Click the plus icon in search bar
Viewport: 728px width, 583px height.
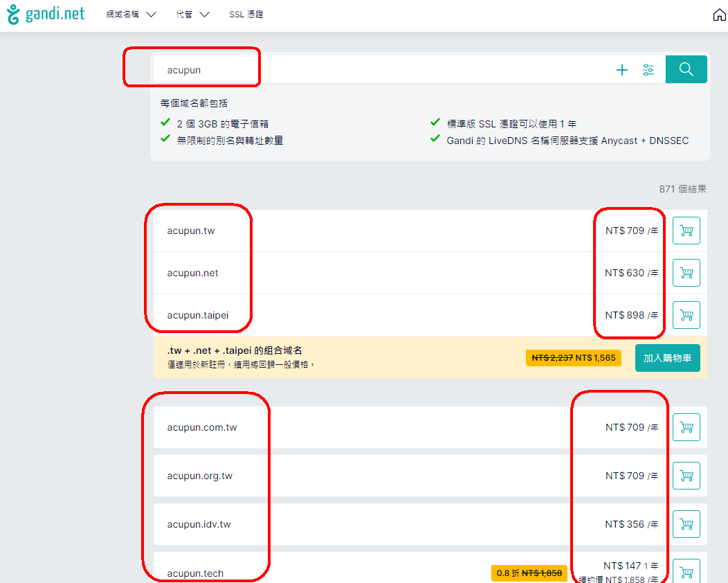(621, 70)
